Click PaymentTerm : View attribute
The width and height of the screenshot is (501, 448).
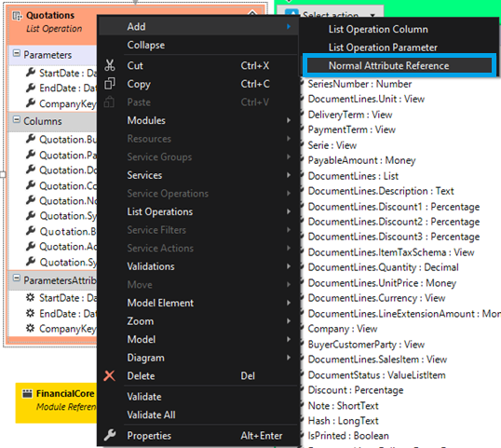pyautogui.click(x=351, y=129)
